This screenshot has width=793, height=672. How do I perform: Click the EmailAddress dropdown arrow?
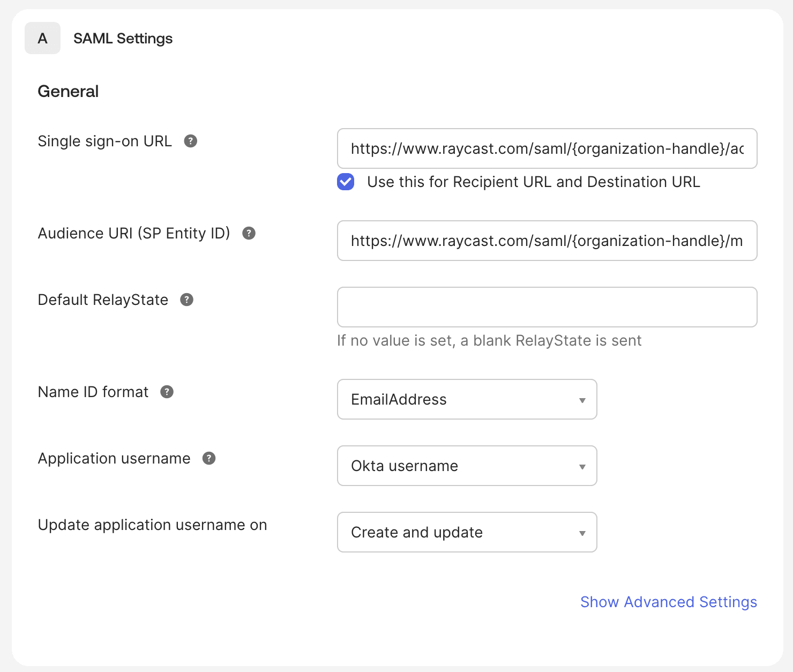click(582, 399)
